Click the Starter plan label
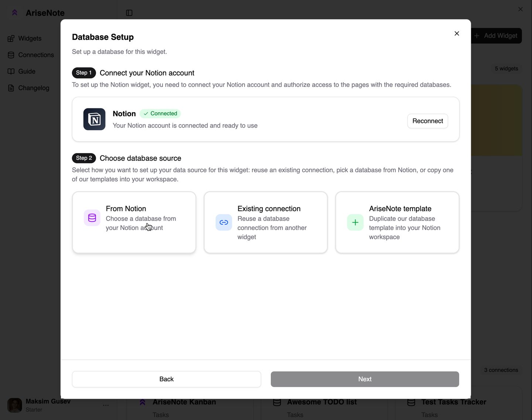Screen dimensions: 532x420 tap(34, 410)
